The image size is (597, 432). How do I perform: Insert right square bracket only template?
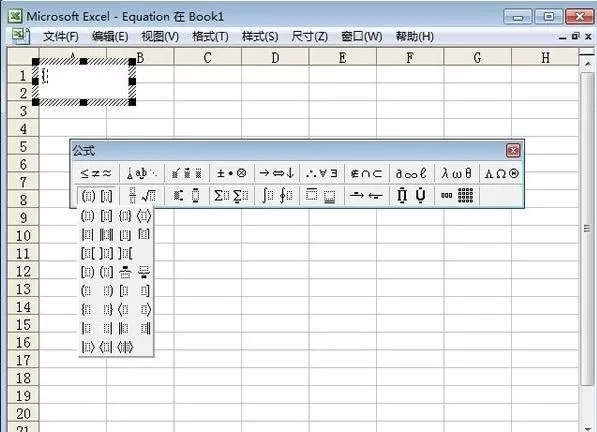[x=145, y=291]
